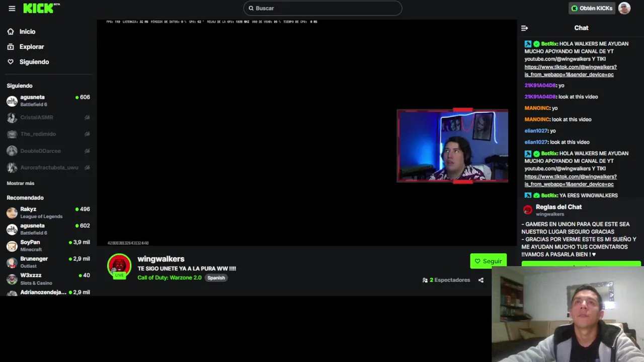644x362 pixels.
Task: Click the Explorar icon
Action: pos(11,47)
